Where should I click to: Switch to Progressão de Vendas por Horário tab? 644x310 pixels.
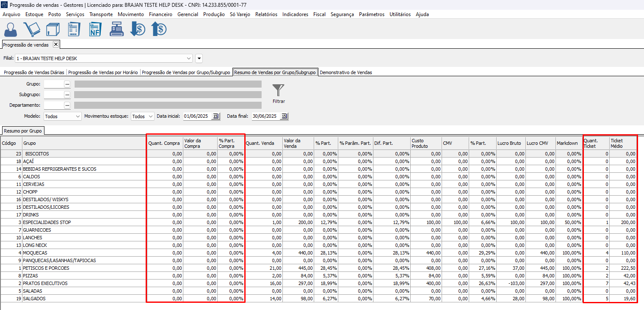pyautogui.click(x=103, y=72)
